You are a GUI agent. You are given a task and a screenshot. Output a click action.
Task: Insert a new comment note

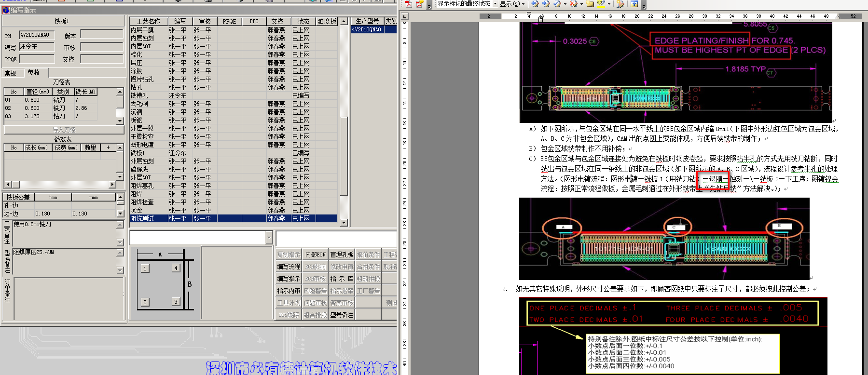pyautogui.click(x=590, y=4)
